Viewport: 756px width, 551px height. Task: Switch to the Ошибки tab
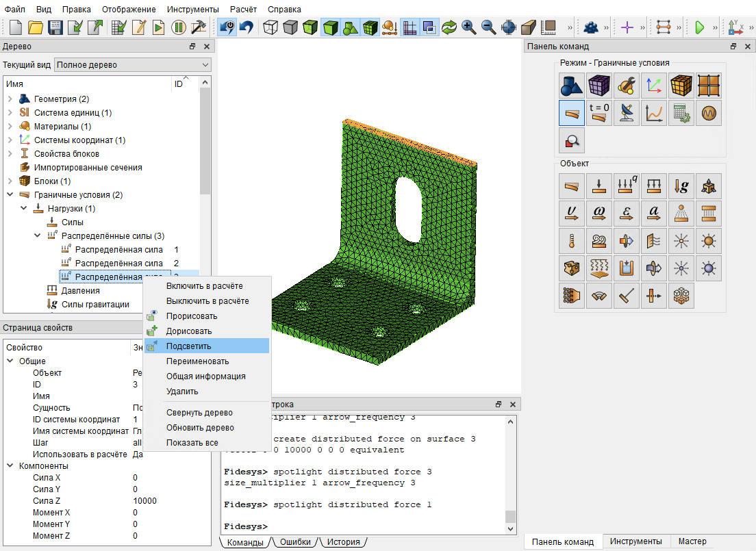pos(295,542)
